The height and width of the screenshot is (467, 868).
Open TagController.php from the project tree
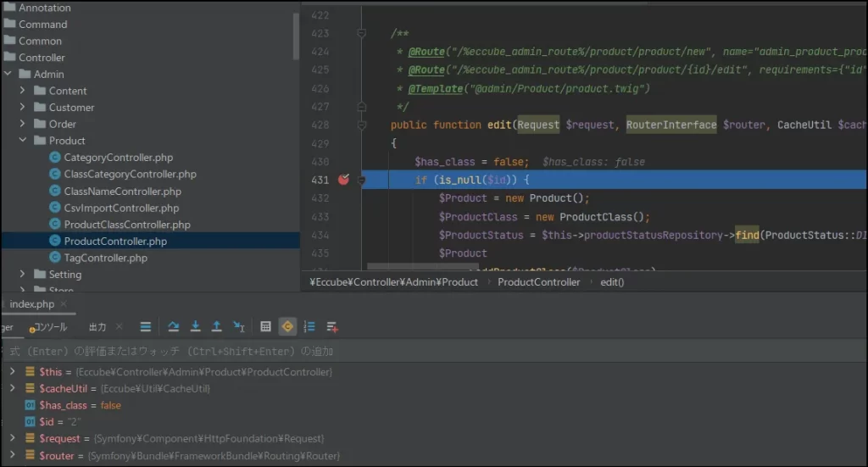(x=105, y=258)
